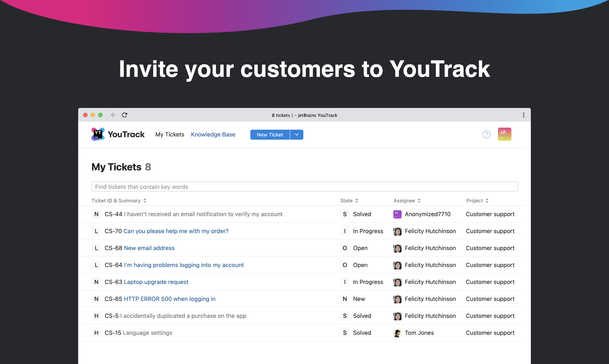Click the I state badge for CS-70
Screen dimensions: 609x364
click(345, 231)
